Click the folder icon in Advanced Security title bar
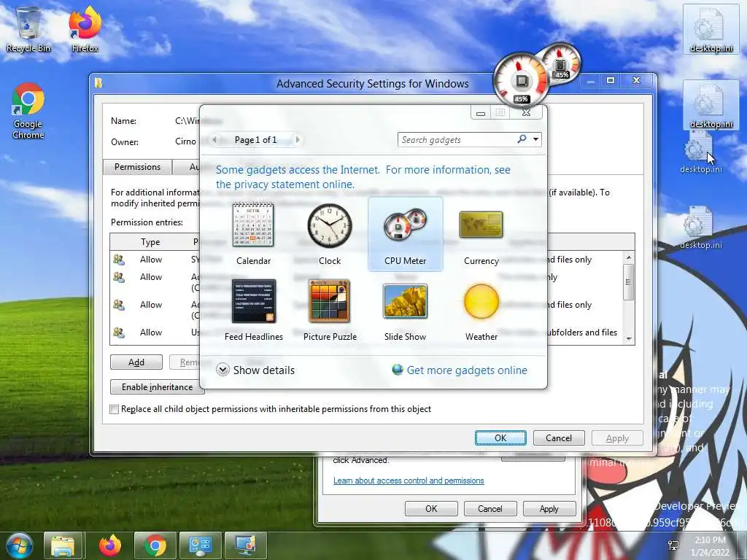747x560 pixels. point(98,83)
